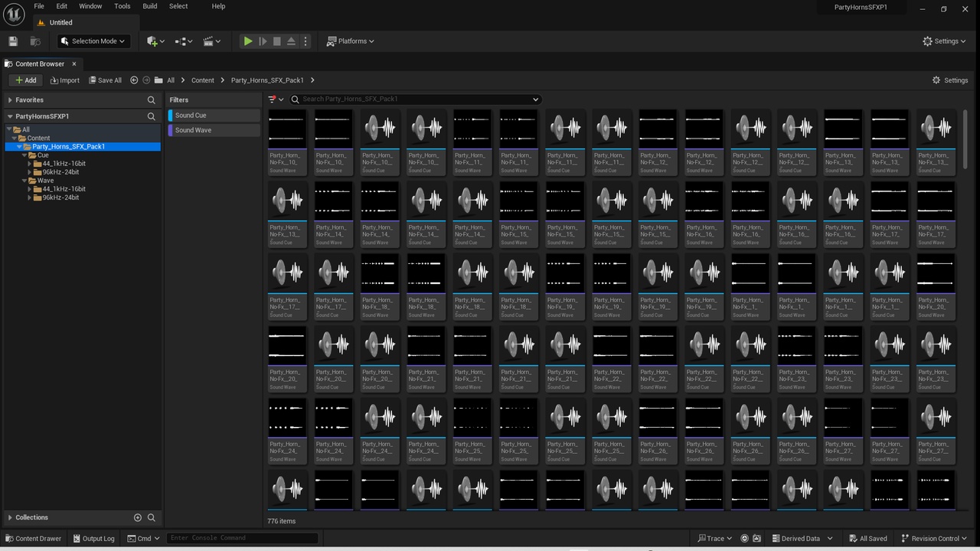980x551 pixels.
Task: Open the Add content cube-plus menu
Action: [155, 41]
